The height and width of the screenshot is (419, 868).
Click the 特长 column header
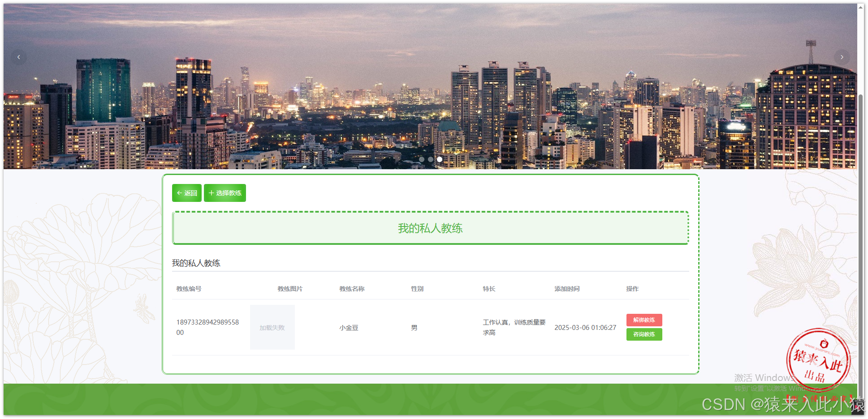[x=489, y=289]
